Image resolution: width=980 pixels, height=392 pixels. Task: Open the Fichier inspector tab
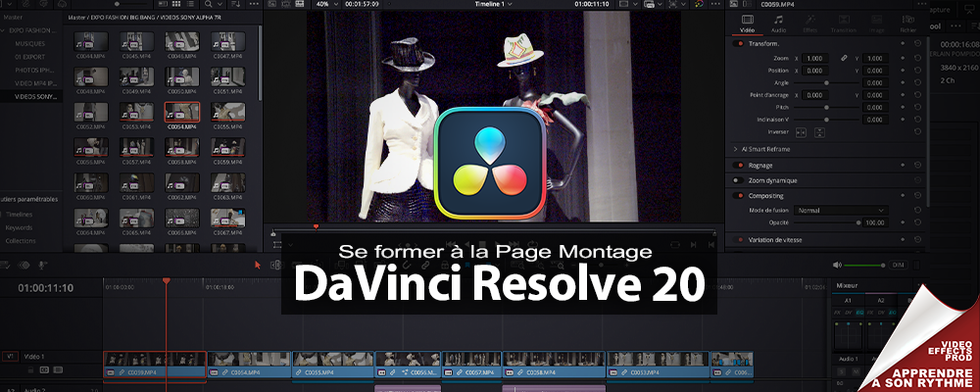[x=908, y=24]
